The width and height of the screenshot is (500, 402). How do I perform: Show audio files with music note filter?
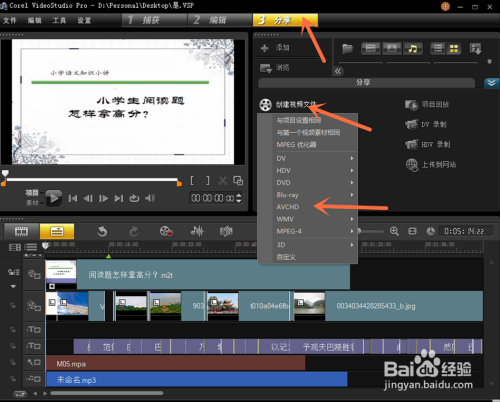tap(413, 49)
